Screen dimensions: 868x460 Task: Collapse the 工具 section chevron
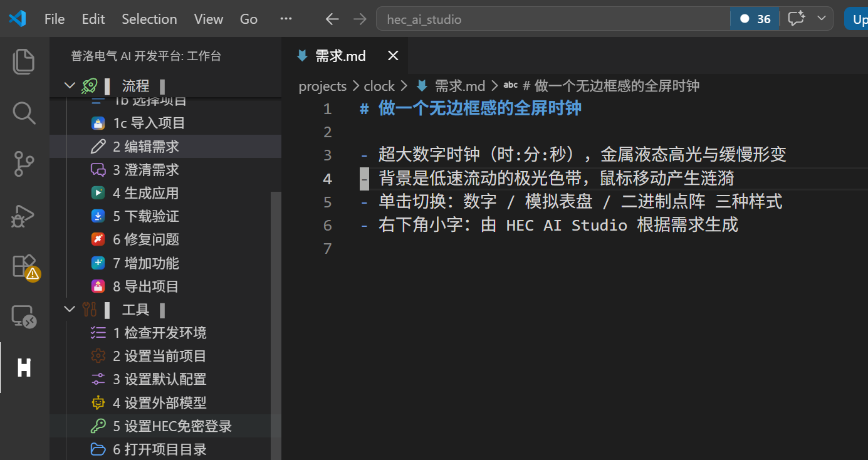click(x=70, y=309)
